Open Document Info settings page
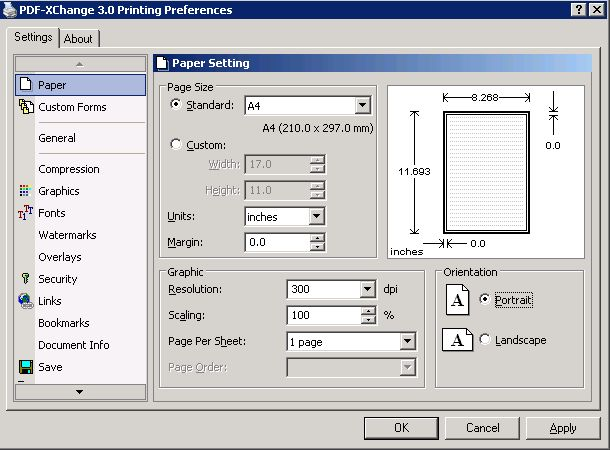610x450 pixels. pos(74,345)
